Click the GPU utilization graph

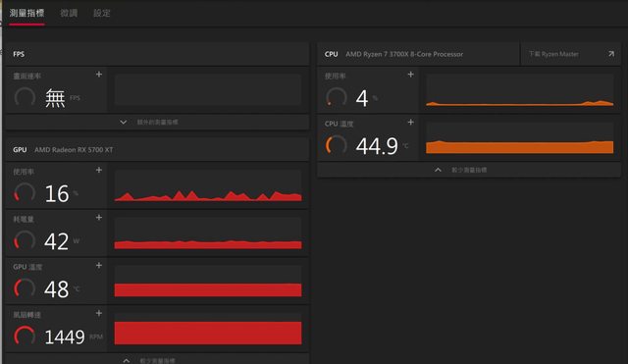point(208,185)
